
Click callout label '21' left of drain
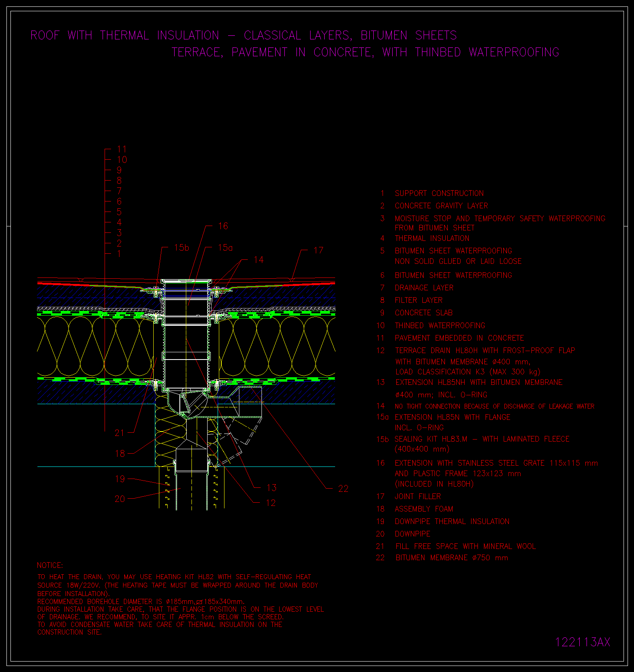[120, 433]
